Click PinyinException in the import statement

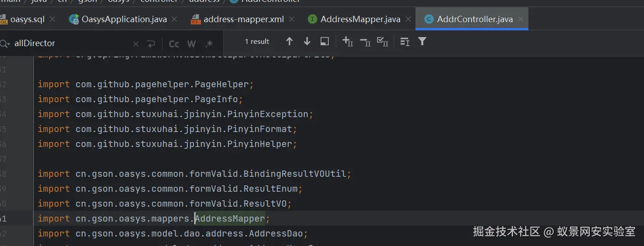coord(268,114)
